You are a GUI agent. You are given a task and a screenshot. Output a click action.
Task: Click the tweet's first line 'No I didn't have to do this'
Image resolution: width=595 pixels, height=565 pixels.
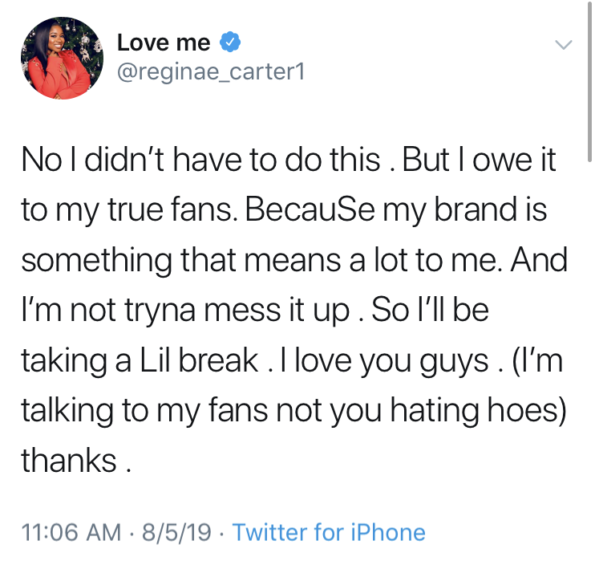[x=201, y=160]
